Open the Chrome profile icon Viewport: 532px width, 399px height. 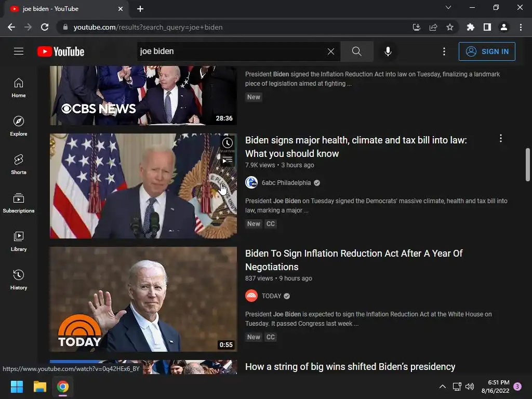(504, 27)
